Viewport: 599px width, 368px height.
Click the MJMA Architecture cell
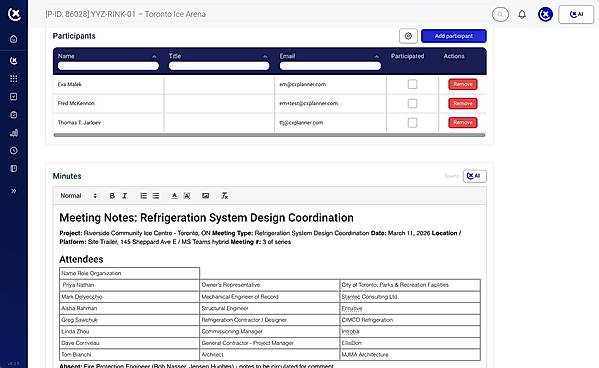coord(410,355)
